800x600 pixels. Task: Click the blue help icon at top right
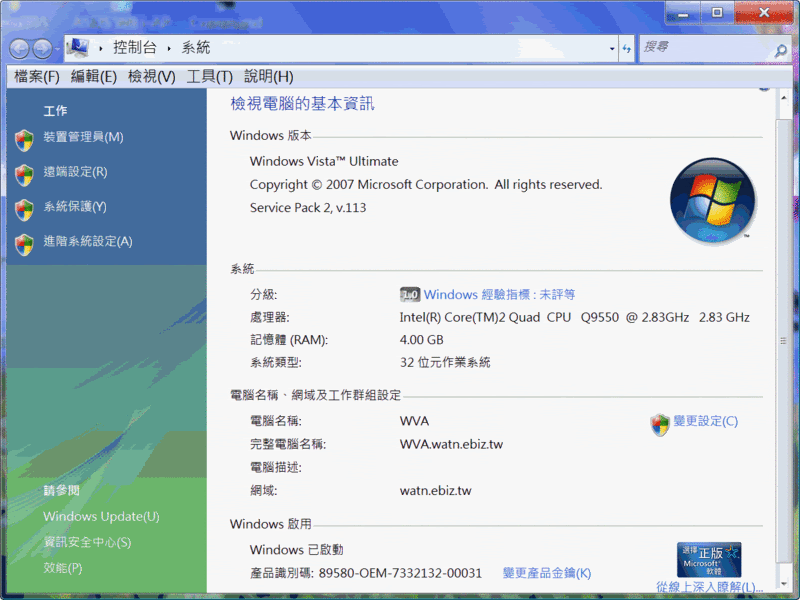click(765, 87)
